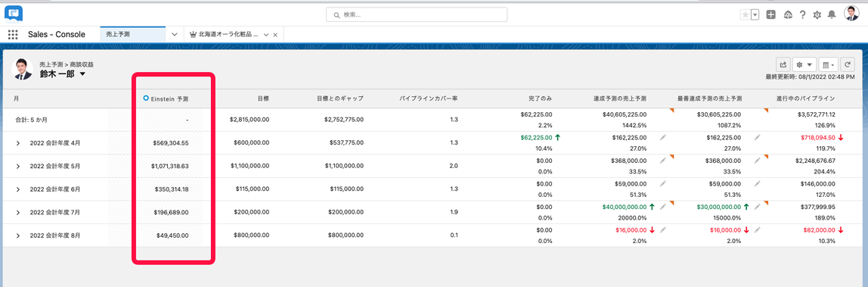Open the favorites list dropdown arrow

click(755, 15)
